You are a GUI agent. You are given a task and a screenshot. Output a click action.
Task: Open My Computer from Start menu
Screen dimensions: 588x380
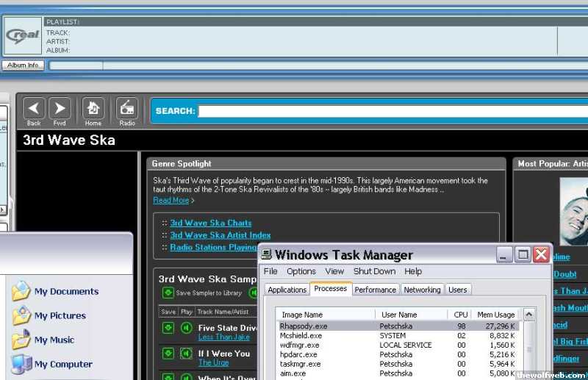pyautogui.click(x=62, y=365)
